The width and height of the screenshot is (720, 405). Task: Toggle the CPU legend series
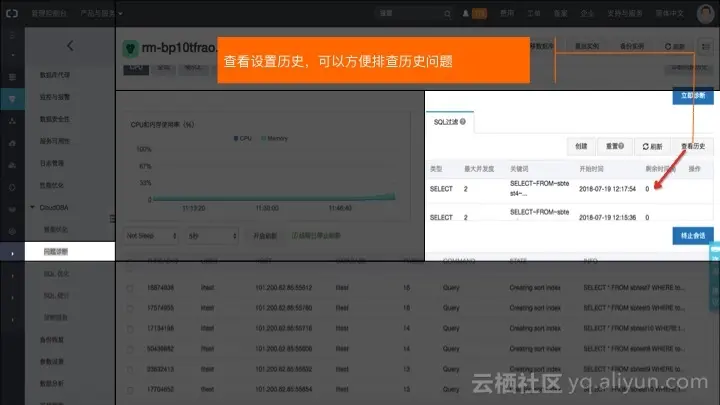coord(242,138)
